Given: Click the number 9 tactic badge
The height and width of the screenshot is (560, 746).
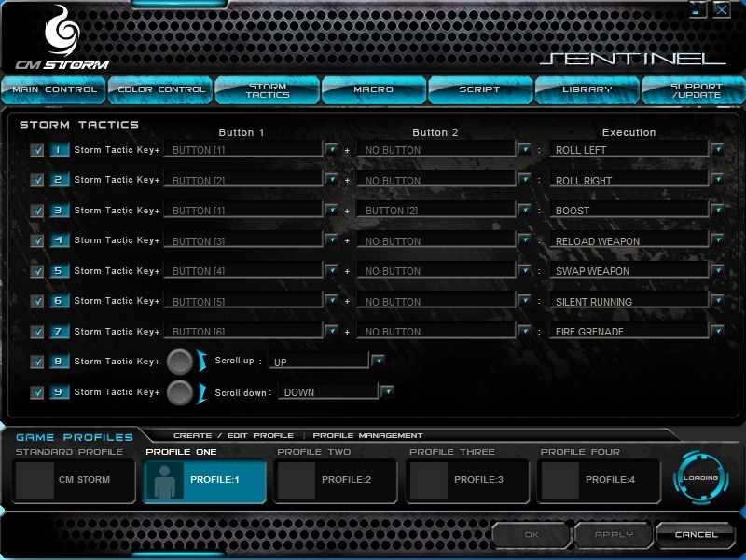Looking at the screenshot, I should point(59,391).
